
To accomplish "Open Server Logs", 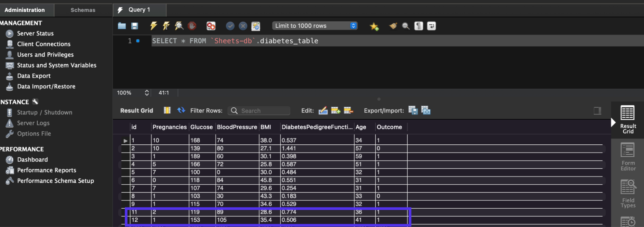I will coord(33,123).
